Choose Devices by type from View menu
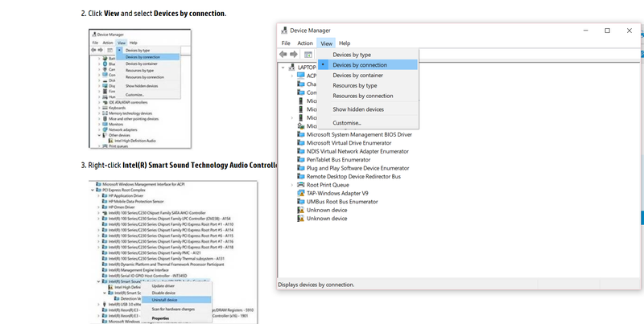Image resolution: width=644 pixels, height=324 pixels. pos(368,55)
